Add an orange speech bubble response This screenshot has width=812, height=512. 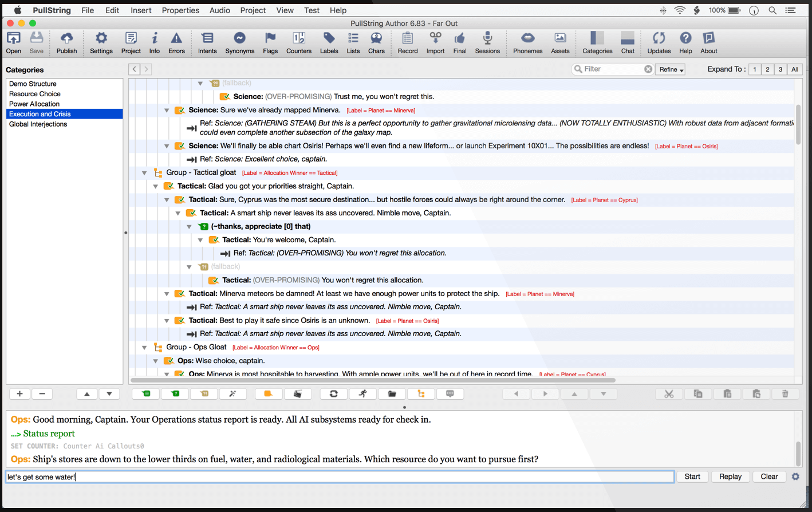pos(268,394)
